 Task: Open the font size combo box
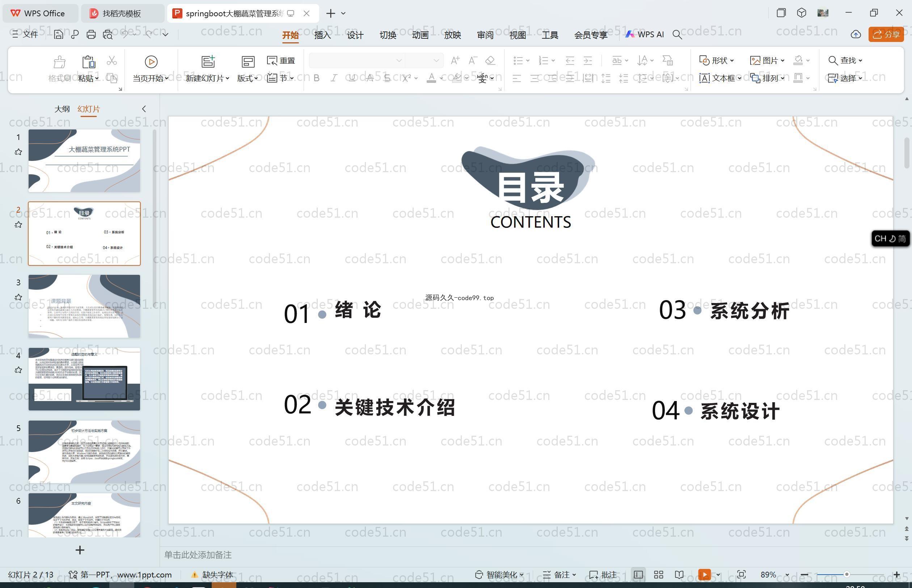[424, 60]
